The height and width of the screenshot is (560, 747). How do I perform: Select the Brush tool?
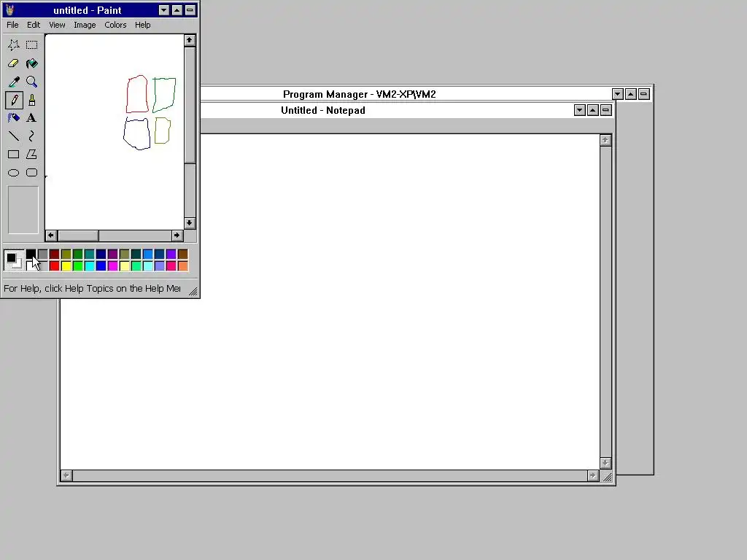click(32, 100)
